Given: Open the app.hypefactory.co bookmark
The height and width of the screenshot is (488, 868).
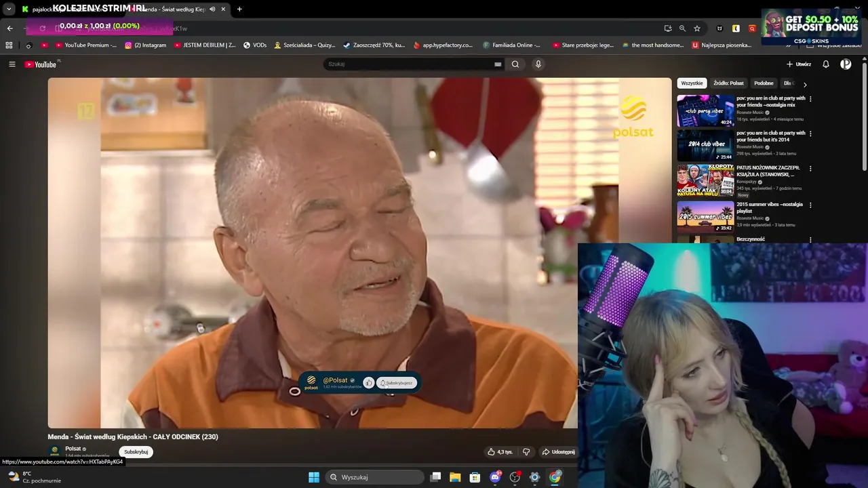Looking at the screenshot, I should pyautogui.click(x=443, y=45).
